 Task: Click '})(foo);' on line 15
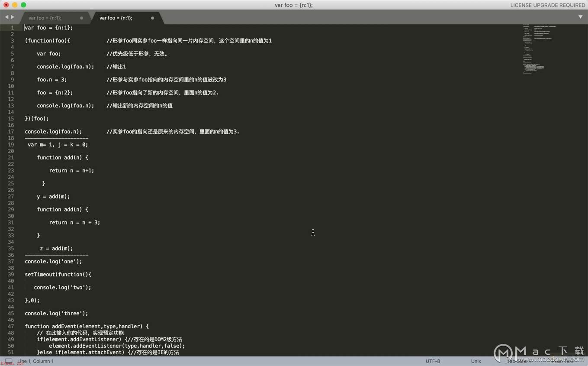tap(37, 119)
